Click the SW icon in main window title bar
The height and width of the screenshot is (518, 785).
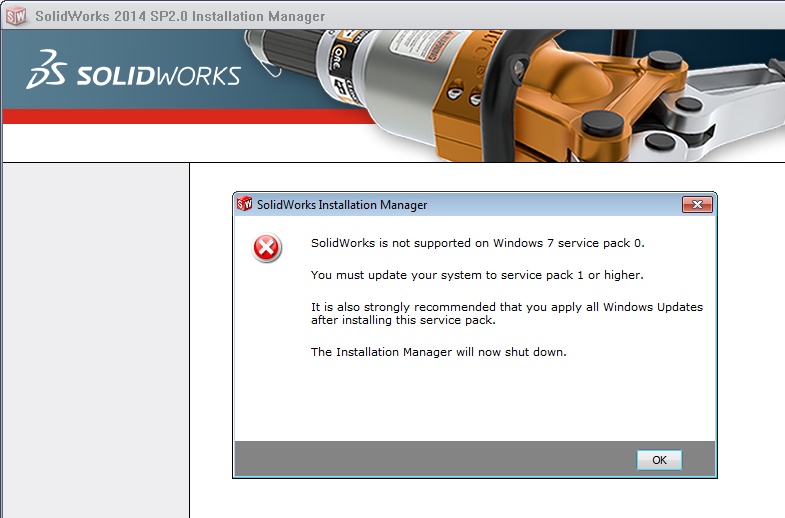click(16, 16)
